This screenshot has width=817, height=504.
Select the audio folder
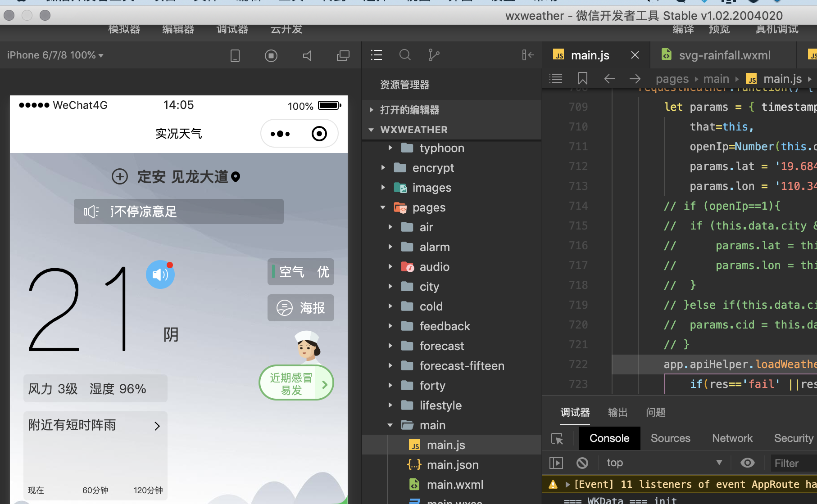click(x=452, y=267)
